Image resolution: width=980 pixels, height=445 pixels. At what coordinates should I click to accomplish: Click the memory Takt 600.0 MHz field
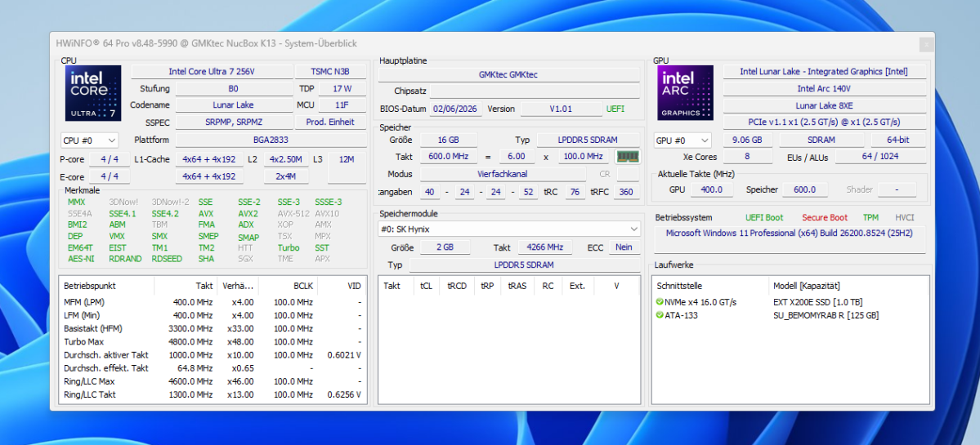(x=449, y=157)
